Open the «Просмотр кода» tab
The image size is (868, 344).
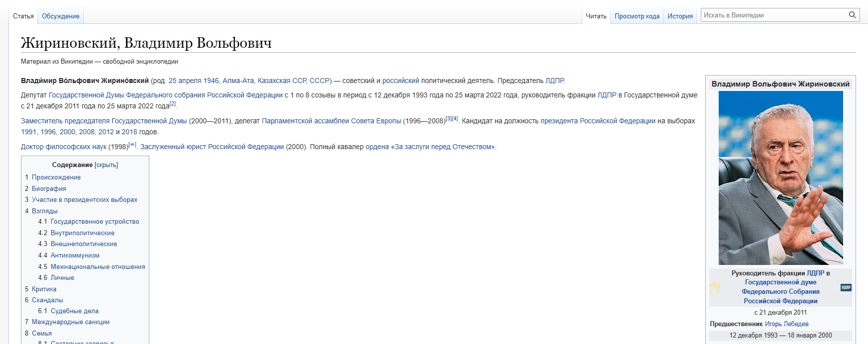[x=637, y=16]
